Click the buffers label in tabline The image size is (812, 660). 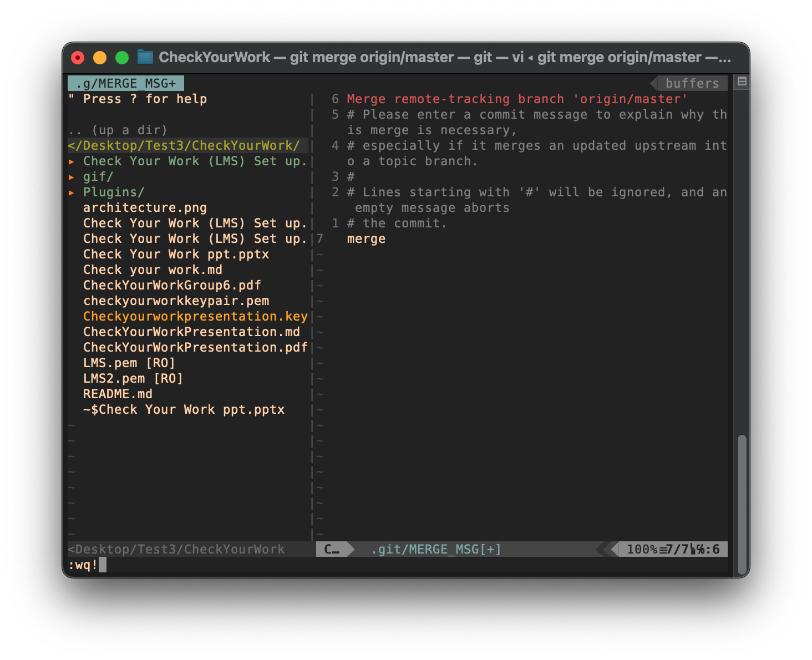[692, 83]
